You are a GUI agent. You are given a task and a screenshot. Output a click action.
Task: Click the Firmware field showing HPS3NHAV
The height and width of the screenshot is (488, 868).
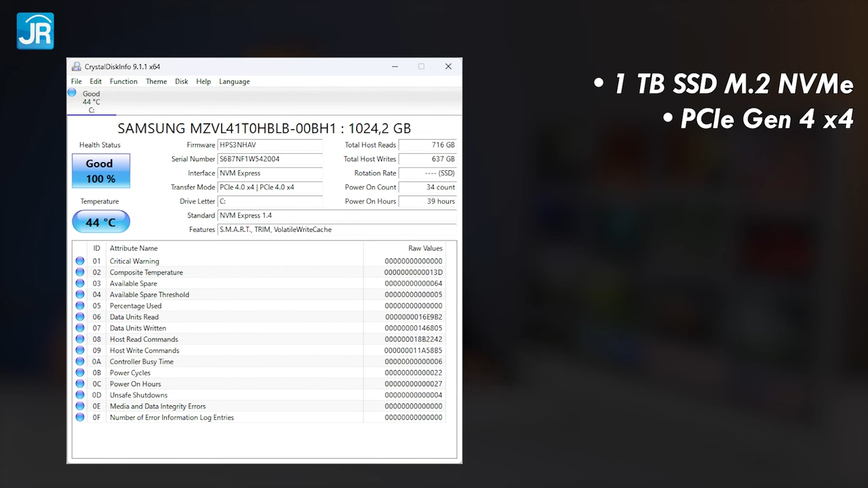coord(270,144)
